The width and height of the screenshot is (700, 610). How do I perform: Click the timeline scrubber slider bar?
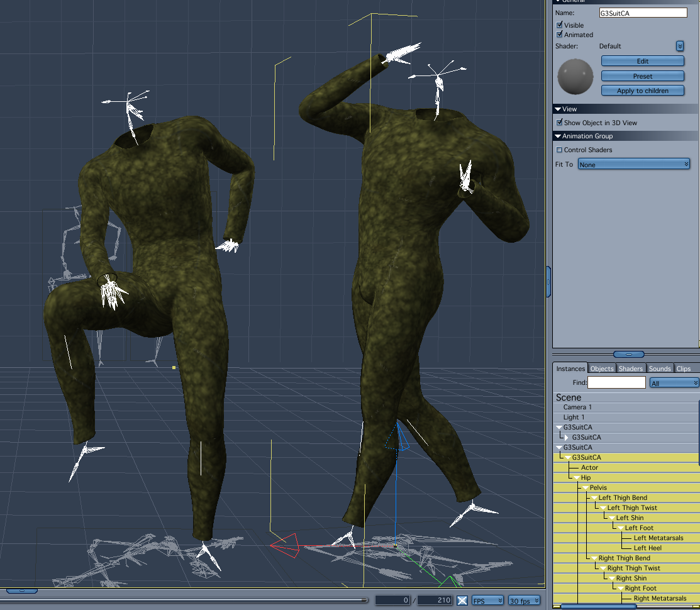pos(183,600)
